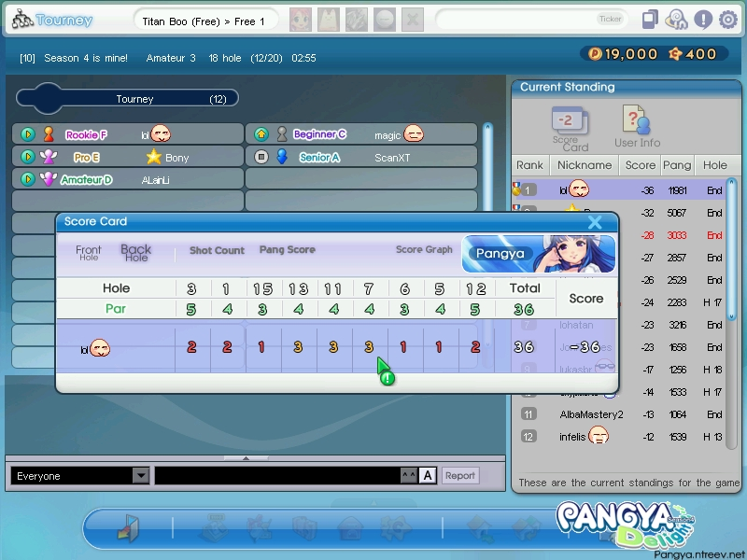This screenshot has height=560, width=747.
Task: Click the Pang coin icon beside 19,000
Action: tap(595, 54)
